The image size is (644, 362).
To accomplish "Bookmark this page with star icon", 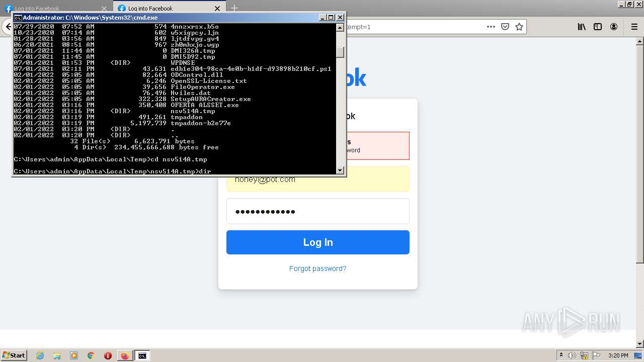I will point(519,27).
